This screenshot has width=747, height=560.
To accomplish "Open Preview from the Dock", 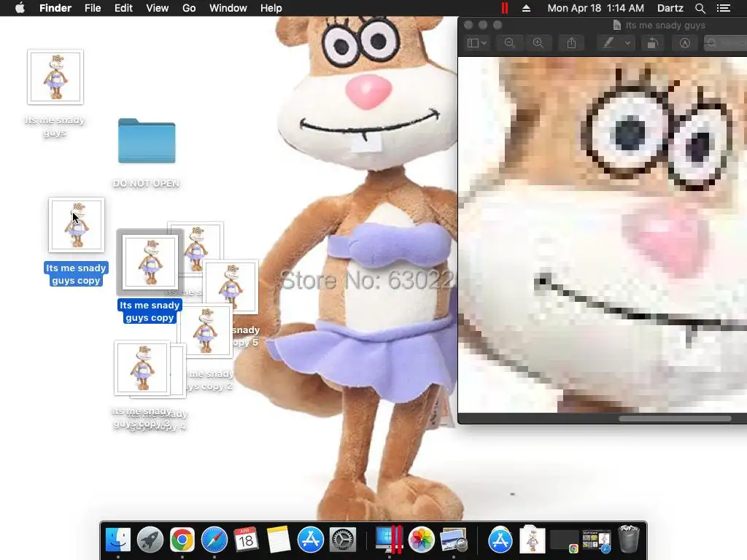I will click(x=454, y=540).
